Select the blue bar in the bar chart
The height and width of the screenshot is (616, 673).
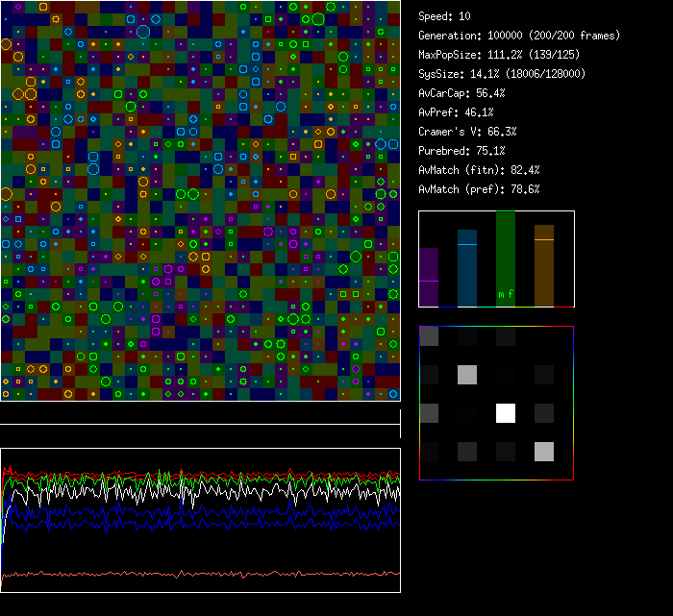click(467, 268)
